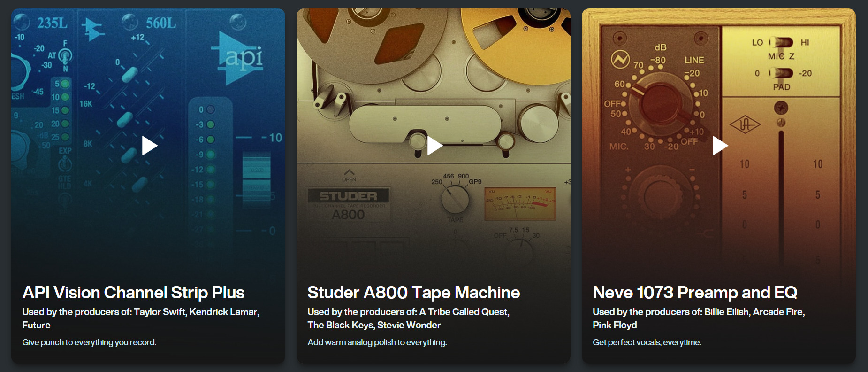
Task: Play the Studer A800 Tape Machine video
Action: pyautogui.click(x=434, y=146)
